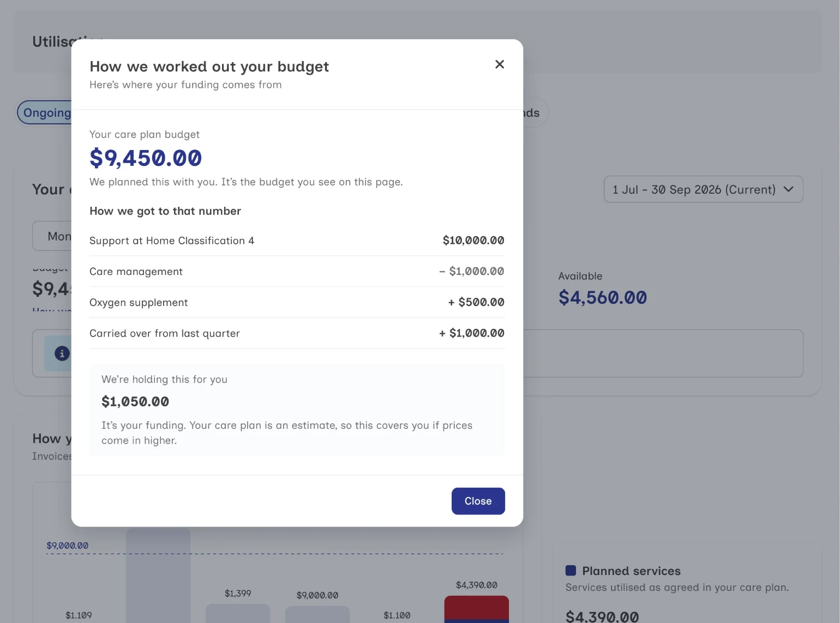
Task: Click the Services utilised as agreed description
Action: (677, 588)
